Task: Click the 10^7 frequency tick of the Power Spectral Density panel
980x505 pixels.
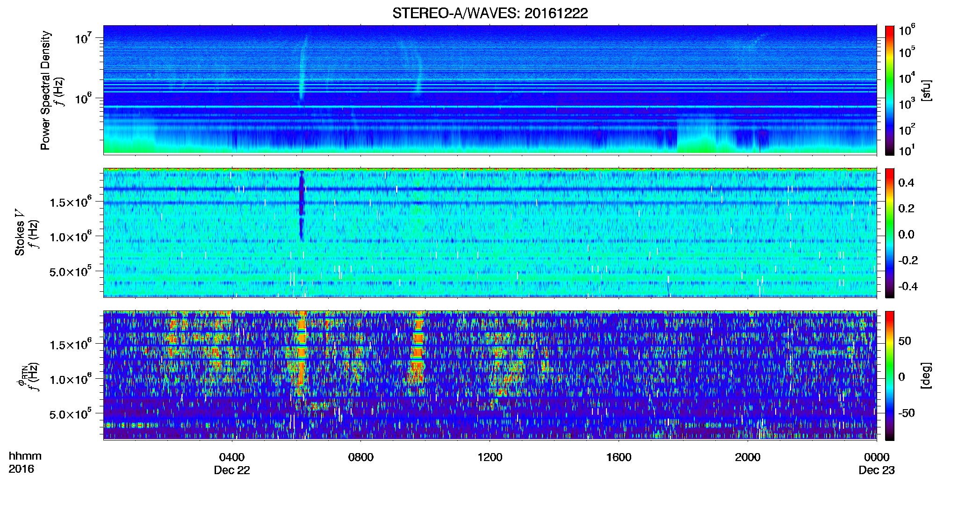Action: (x=83, y=38)
